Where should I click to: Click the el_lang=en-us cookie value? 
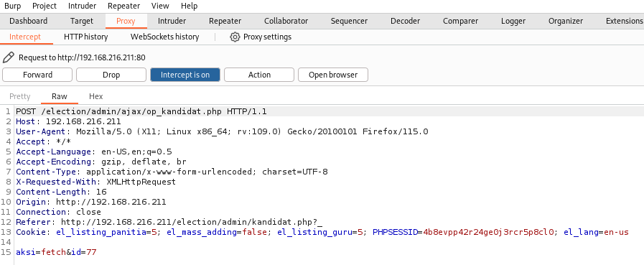point(596,232)
